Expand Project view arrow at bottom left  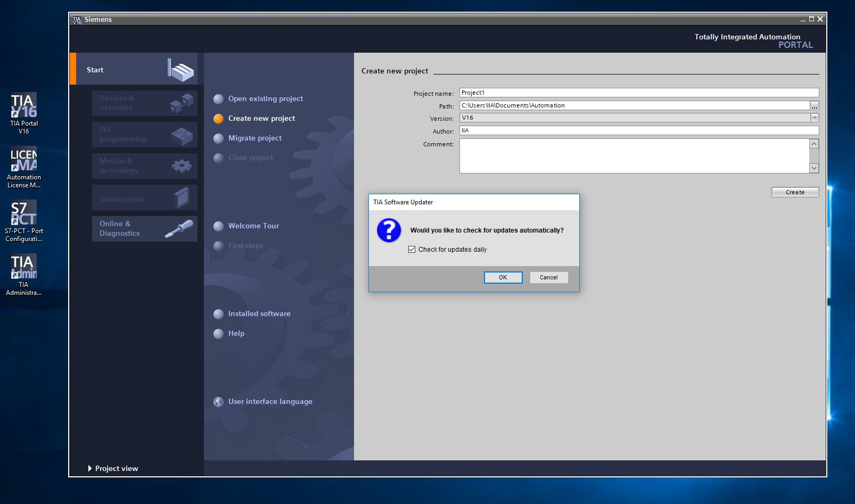(x=89, y=468)
